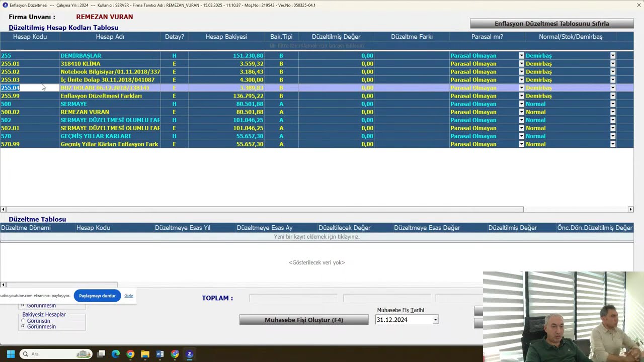The image size is (644, 362).
Task: Select the 255.04 account code cell
Action: point(30,88)
